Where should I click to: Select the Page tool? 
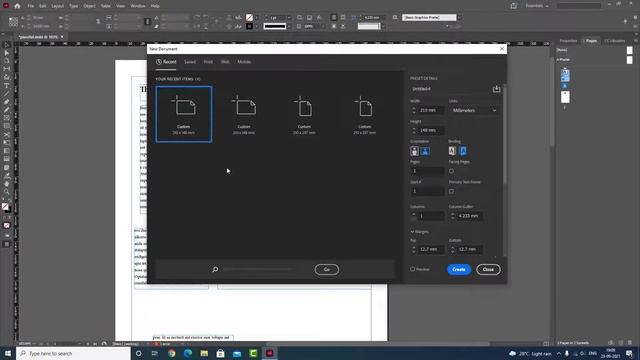click(7, 61)
